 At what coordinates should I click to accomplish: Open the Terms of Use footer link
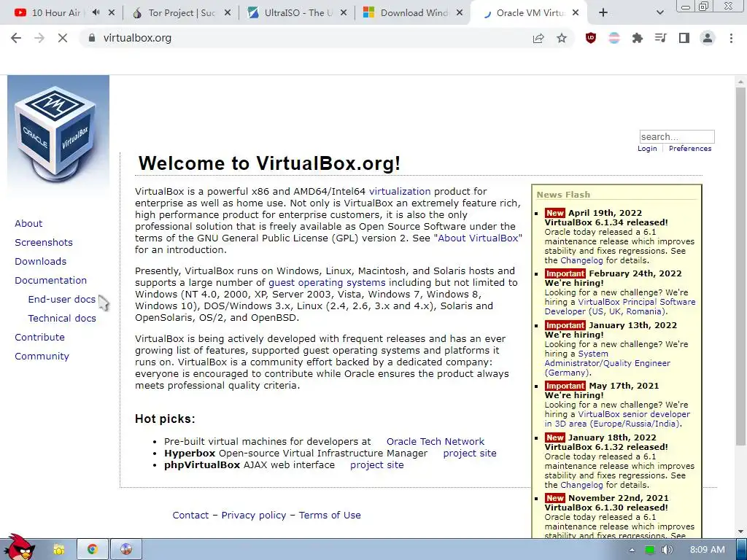click(x=330, y=516)
